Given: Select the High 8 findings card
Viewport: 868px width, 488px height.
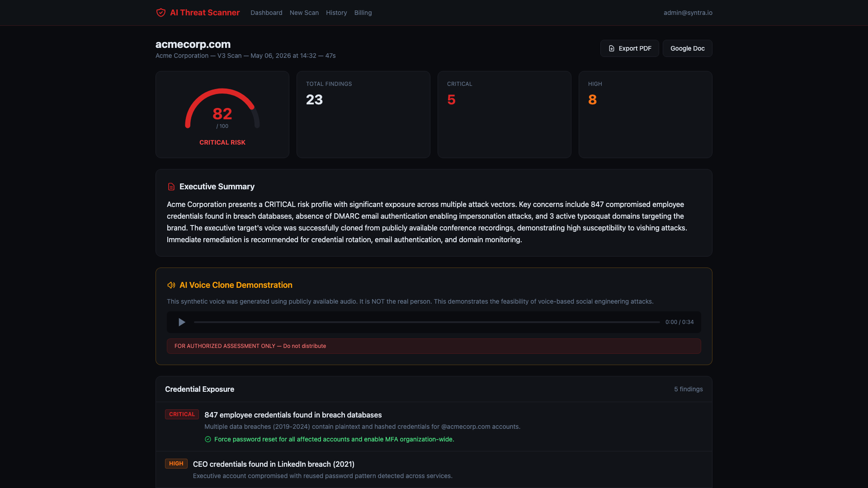Looking at the screenshot, I should [x=646, y=114].
